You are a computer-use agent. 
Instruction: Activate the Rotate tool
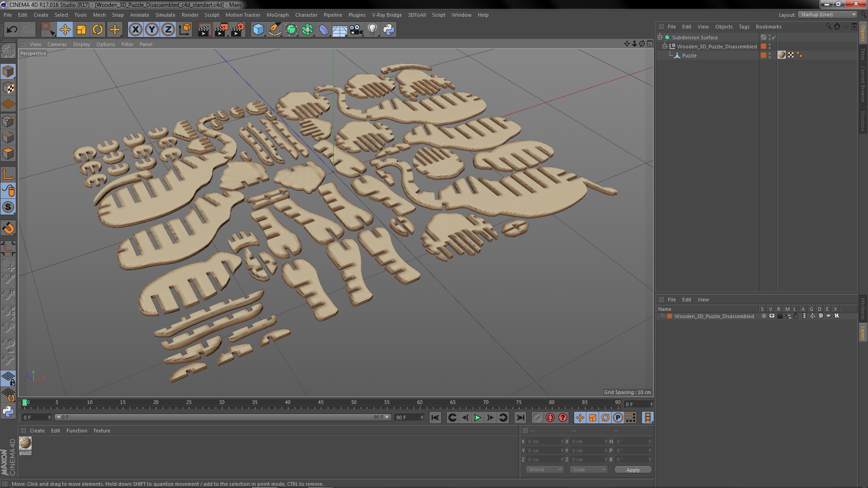click(x=98, y=30)
